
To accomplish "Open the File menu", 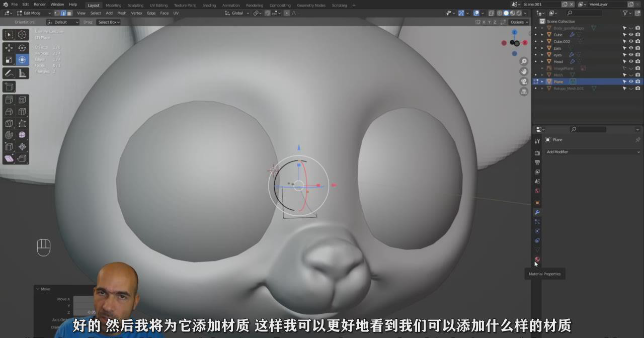I will pos(15,5).
